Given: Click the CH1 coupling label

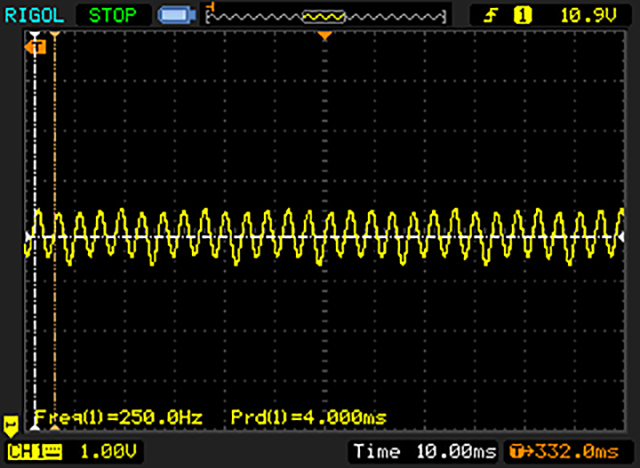Looking at the screenshot, I should point(35,452).
